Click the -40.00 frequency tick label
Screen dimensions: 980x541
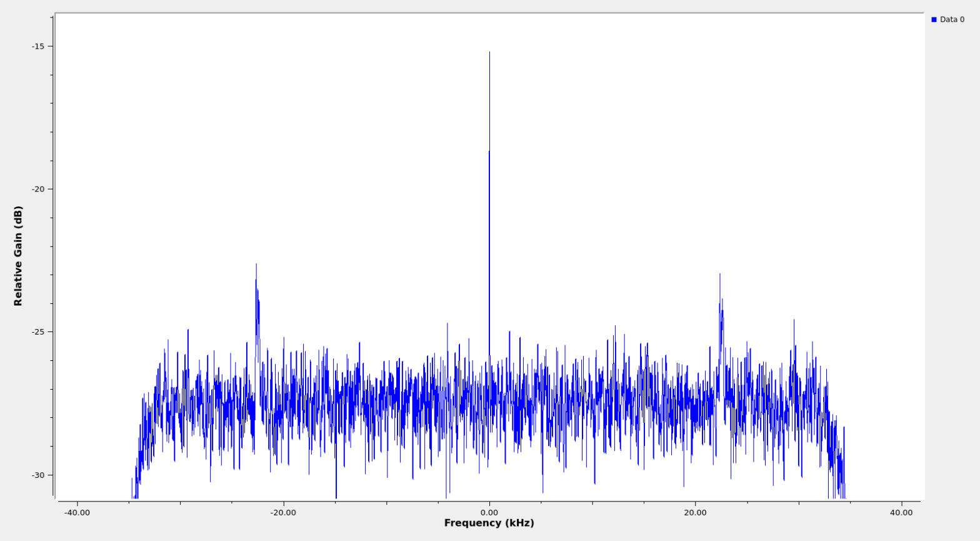(77, 513)
